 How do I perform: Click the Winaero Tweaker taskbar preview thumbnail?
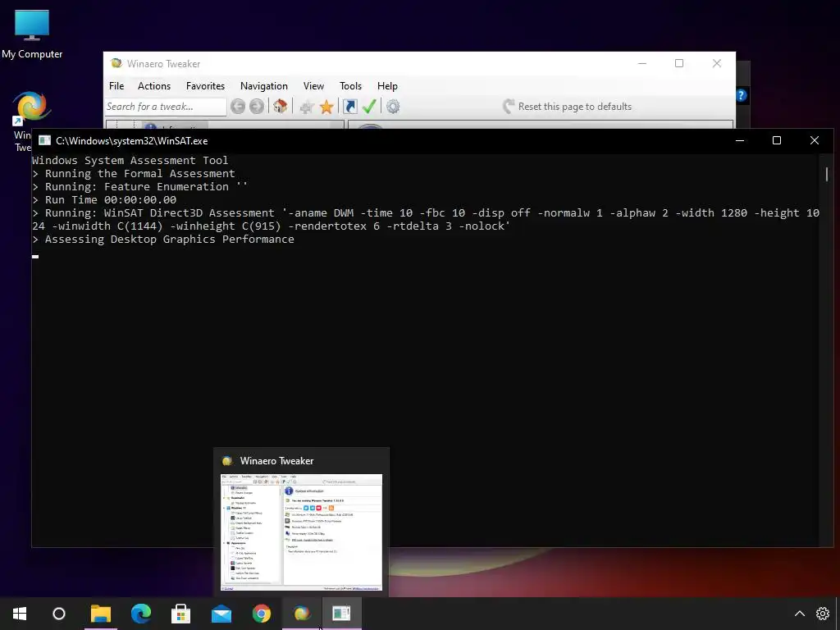302,532
